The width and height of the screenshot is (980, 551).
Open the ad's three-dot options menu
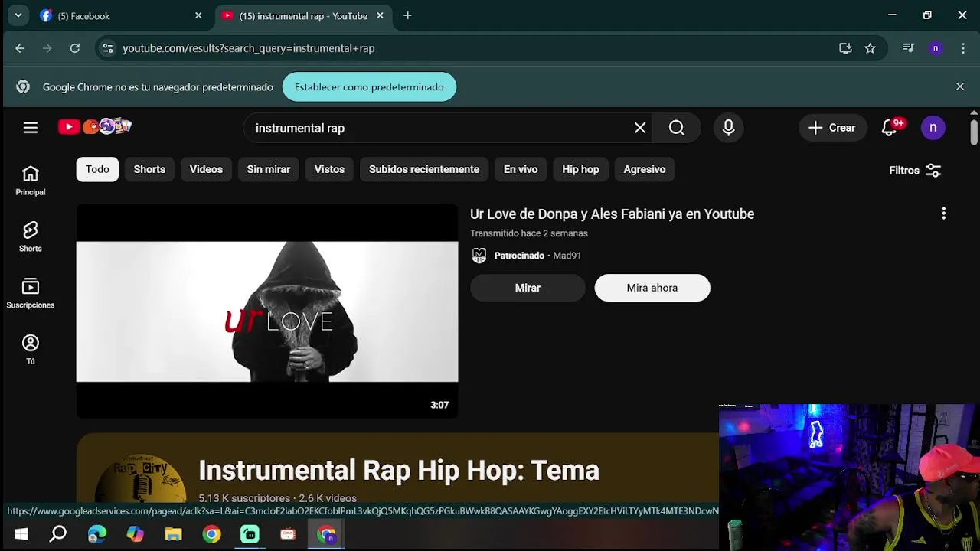coord(943,214)
